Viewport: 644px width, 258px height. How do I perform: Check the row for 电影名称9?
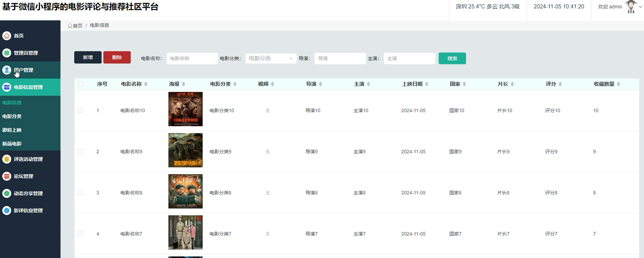(80, 152)
